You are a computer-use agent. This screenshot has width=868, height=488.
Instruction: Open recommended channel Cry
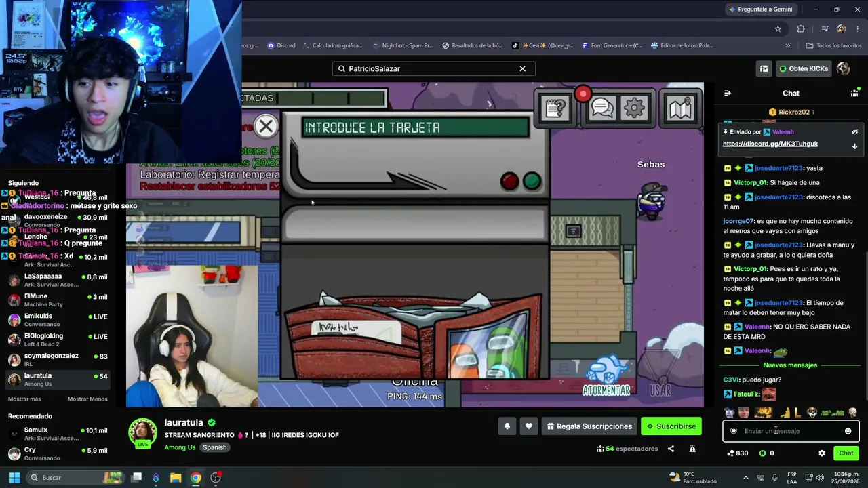(x=57, y=454)
